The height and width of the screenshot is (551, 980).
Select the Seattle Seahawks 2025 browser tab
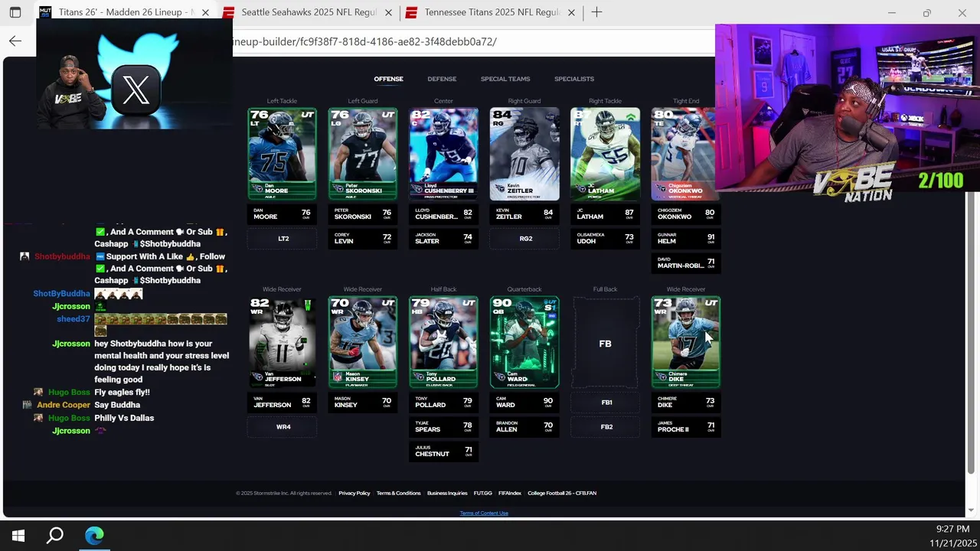(x=309, y=12)
